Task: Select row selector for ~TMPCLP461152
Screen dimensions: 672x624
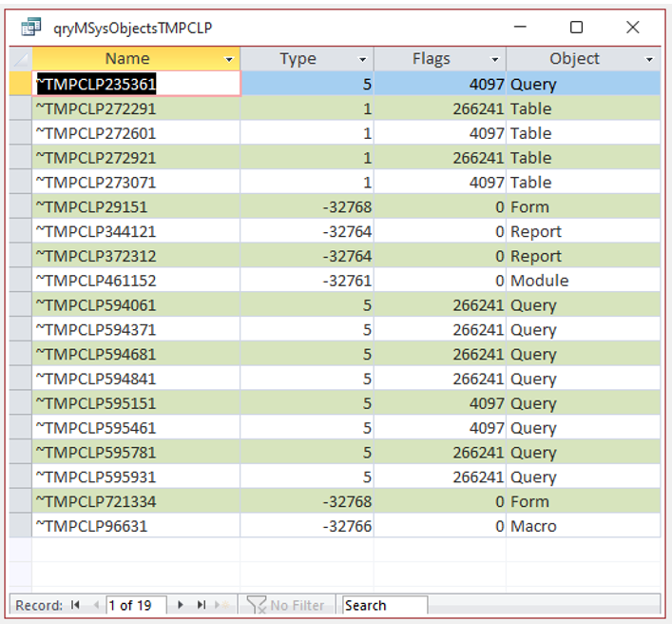Action: point(21,281)
